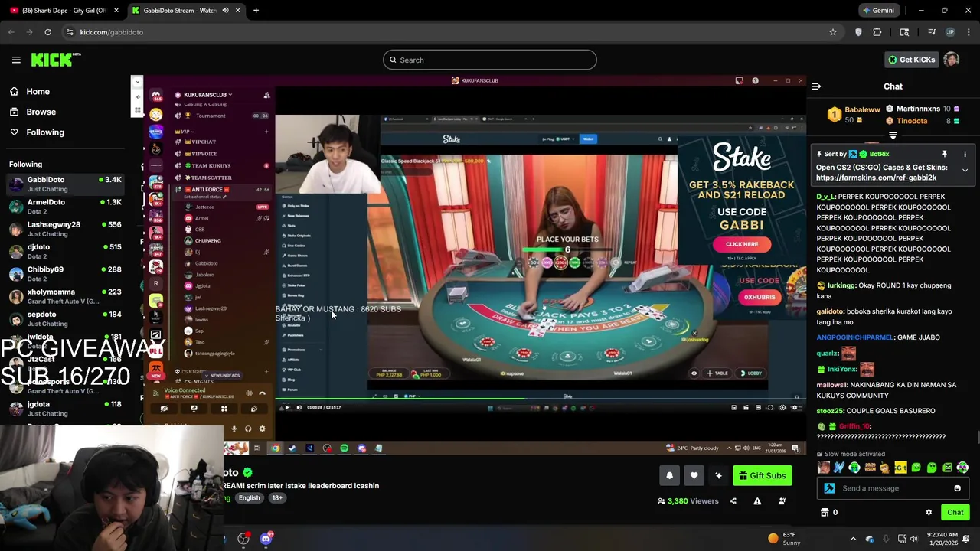Click the green video progress bar
Viewport: 980px width, 551px height.
coord(540,398)
